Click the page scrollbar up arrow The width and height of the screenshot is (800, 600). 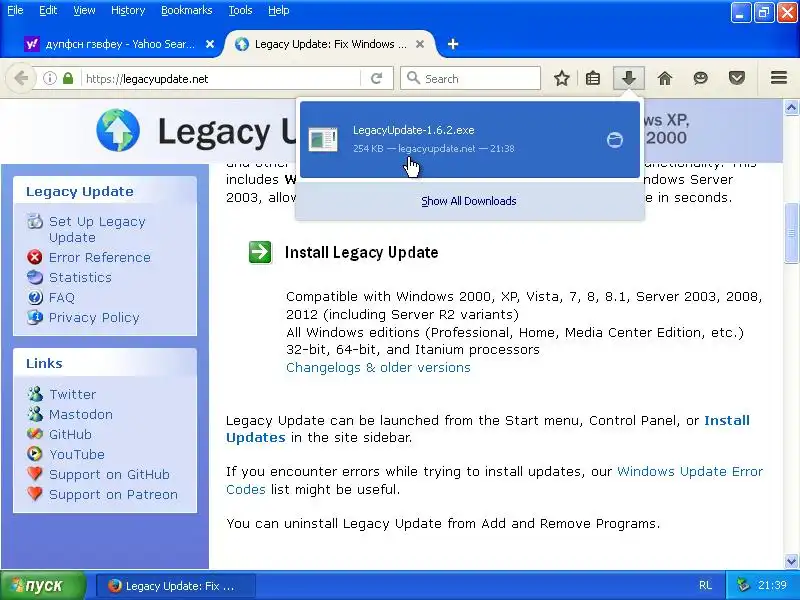(x=791, y=108)
